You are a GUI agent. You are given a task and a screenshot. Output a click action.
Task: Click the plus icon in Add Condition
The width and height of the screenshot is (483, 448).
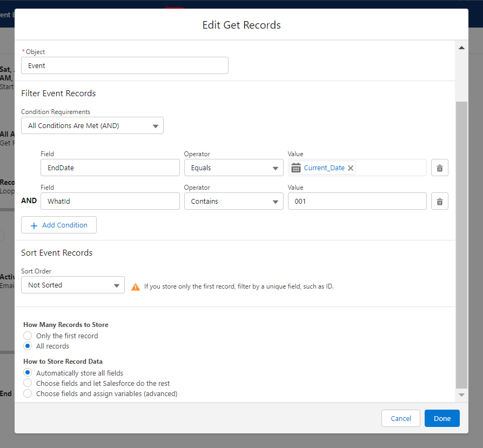point(34,225)
